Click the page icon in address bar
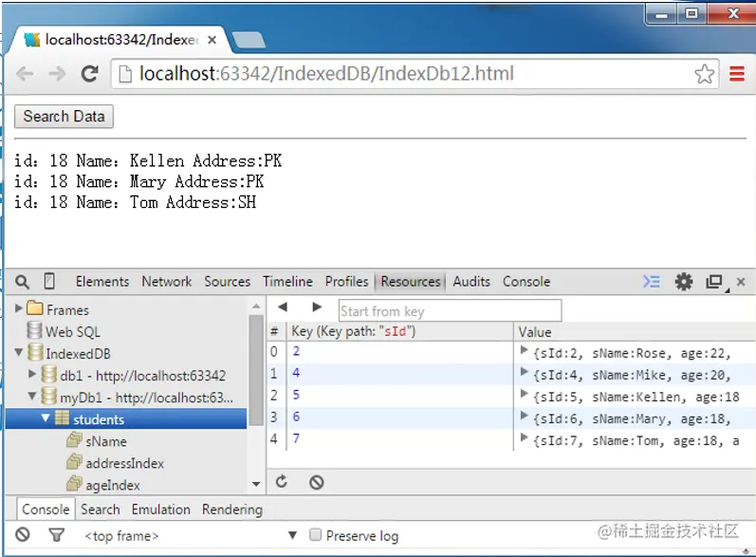The height and width of the screenshot is (557, 756). point(125,74)
